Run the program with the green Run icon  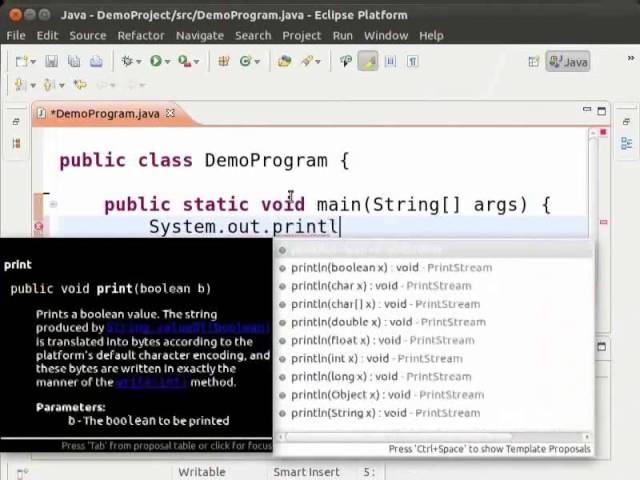click(x=156, y=61)
